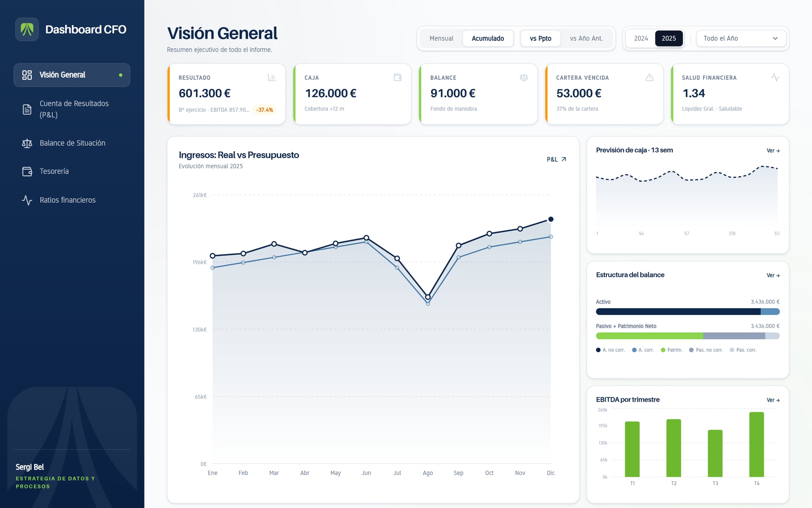812x508 pixels.
Task: Click the A. no corr. legend entry
Action: [610, 350]
